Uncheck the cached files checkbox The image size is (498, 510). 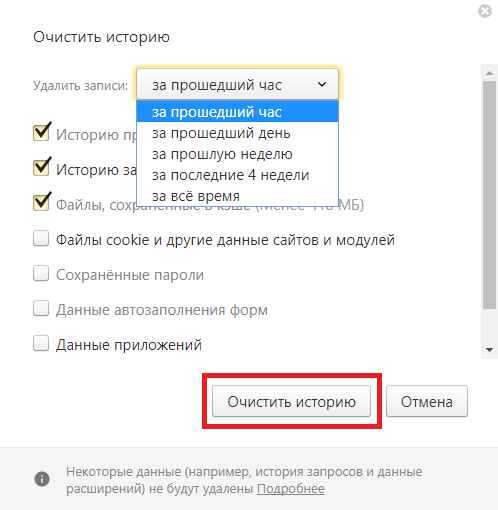pyautogui.click(x=41, y=202)
